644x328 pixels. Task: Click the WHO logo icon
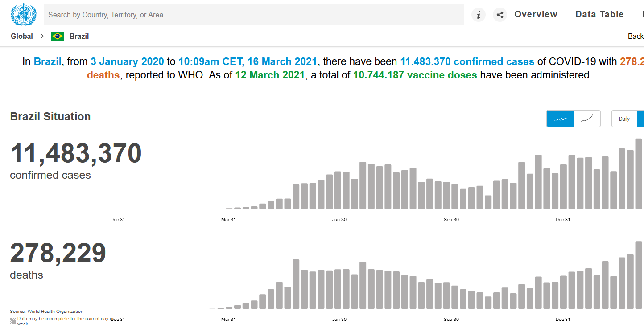(x=23, y=14)
